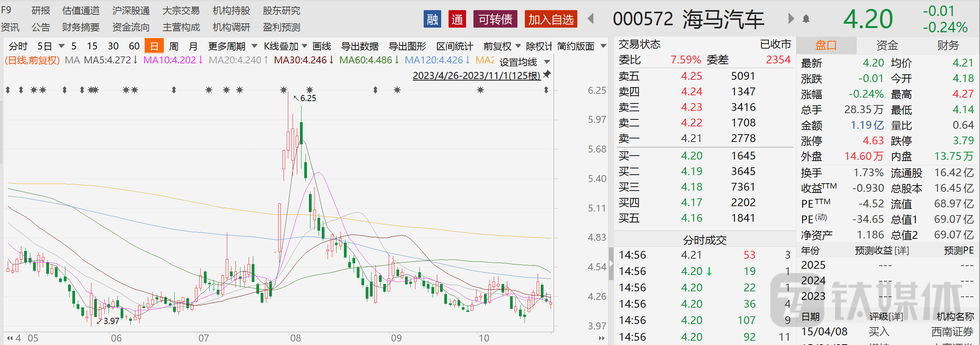This screenshot has height=345, width=980.
Task: Switch chart to 月 monthly period
Action: (x=193, y=46)
